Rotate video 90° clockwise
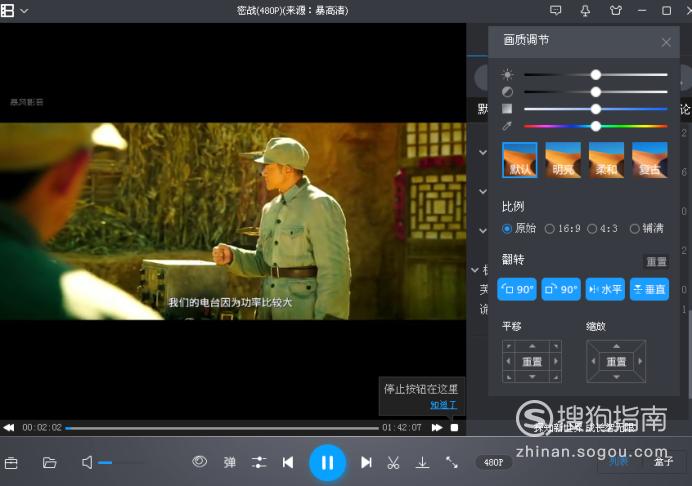 561,289
